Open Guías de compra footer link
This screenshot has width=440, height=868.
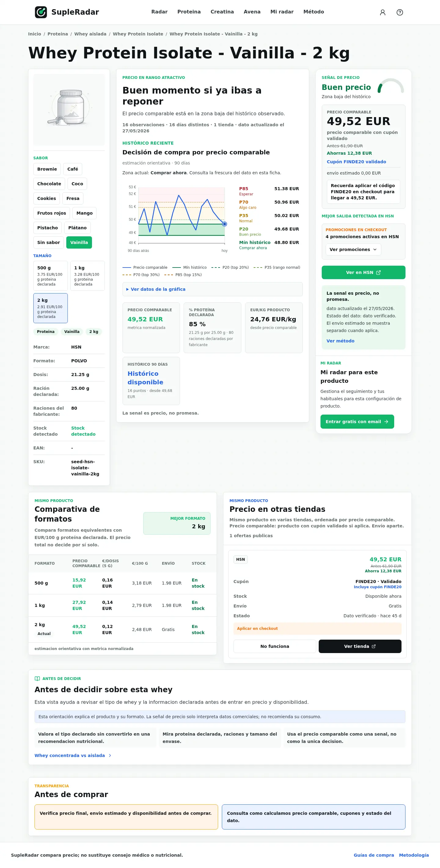click(x=374, y=855)
